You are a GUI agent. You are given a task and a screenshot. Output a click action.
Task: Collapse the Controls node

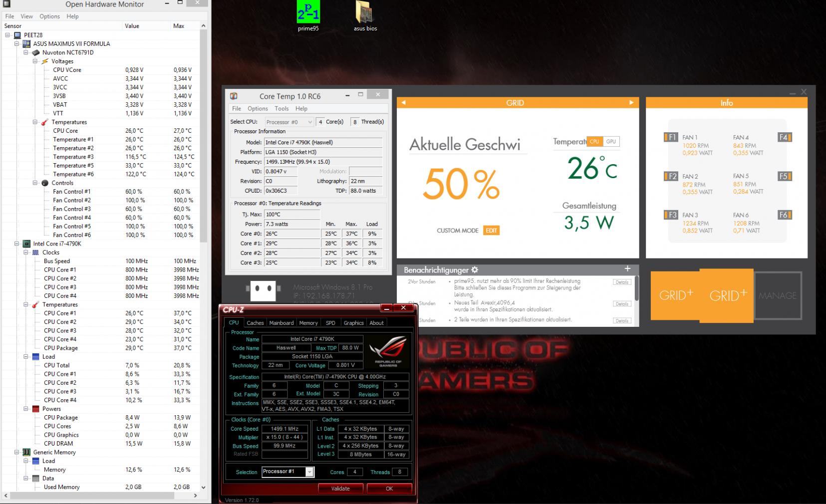click(x=35, y=183)
